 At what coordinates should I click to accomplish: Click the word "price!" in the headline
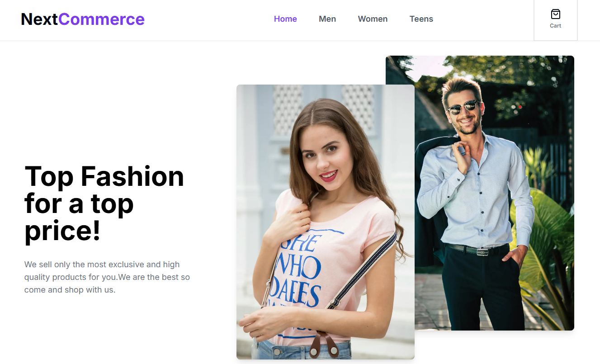[x=62, y=231]
